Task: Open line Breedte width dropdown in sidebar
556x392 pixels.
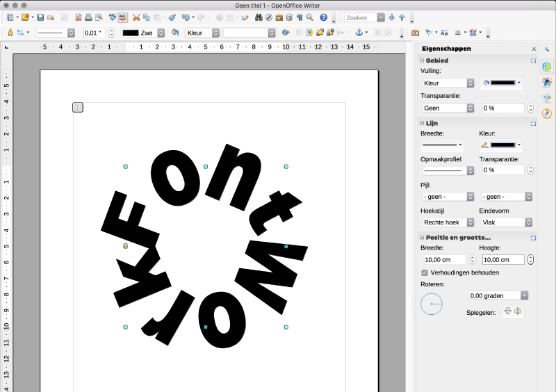Action: tap(442, 145)
